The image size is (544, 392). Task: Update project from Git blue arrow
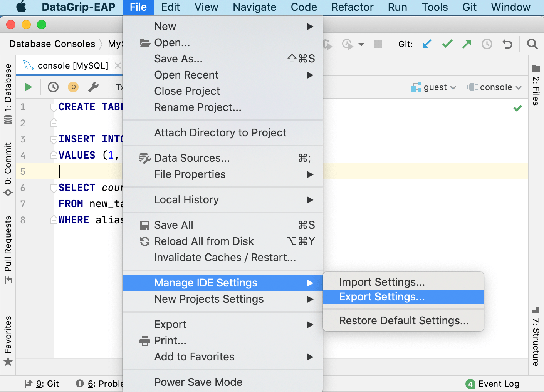[427, 44]
